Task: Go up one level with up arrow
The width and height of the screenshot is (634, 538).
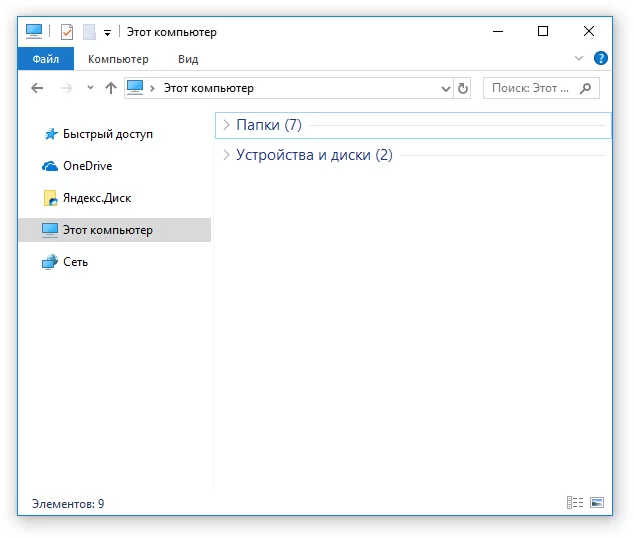Action: [x=111, y=88]
